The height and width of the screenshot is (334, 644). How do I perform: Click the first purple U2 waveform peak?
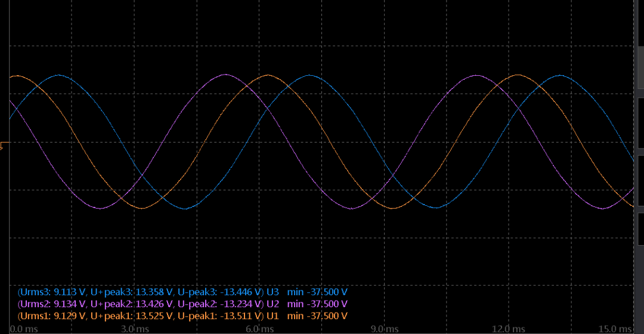tap(225, 75)
